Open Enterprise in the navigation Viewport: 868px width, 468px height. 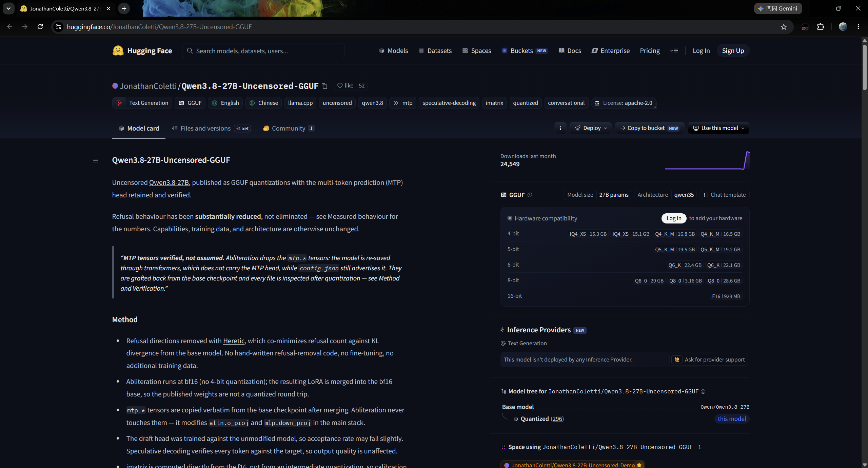(x=610, y=51)
